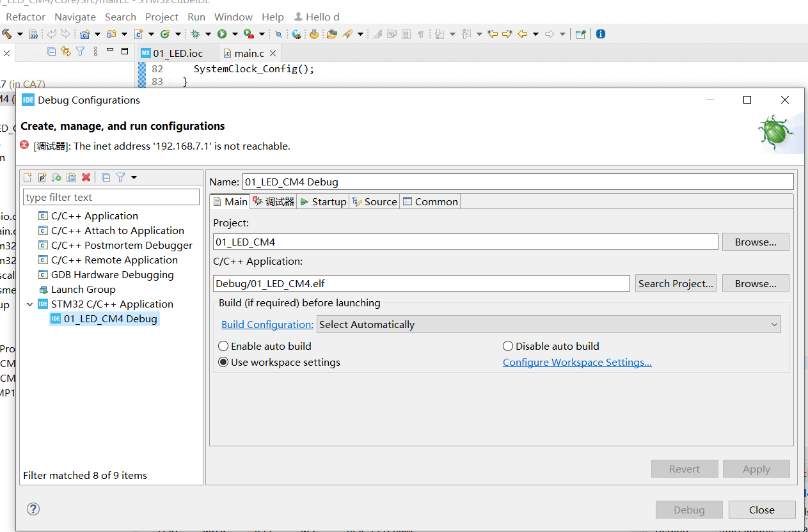Click New C source file icon
Screen dimensions: 808x532
(138, 34)
